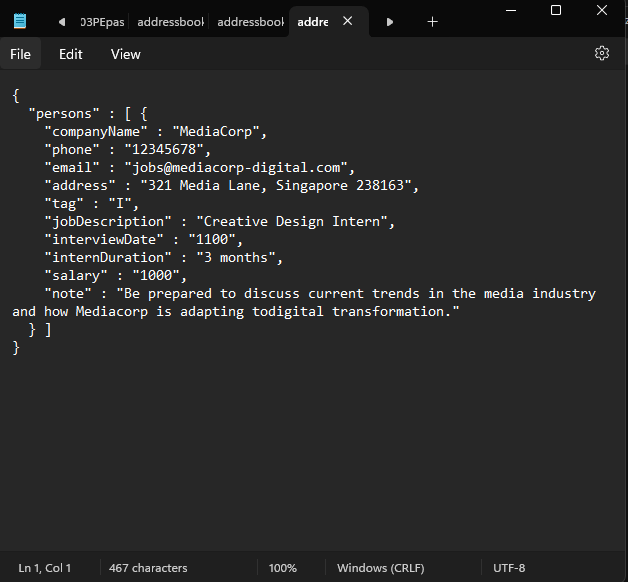
Task: Open the File menu
Action: point(20,54)
